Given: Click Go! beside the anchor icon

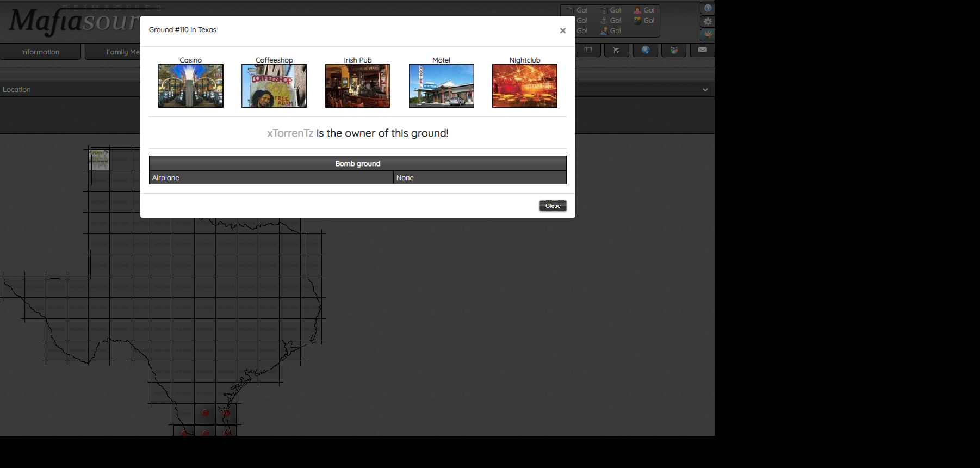Looking at the screenshot, I should click(x=615, y=21).
